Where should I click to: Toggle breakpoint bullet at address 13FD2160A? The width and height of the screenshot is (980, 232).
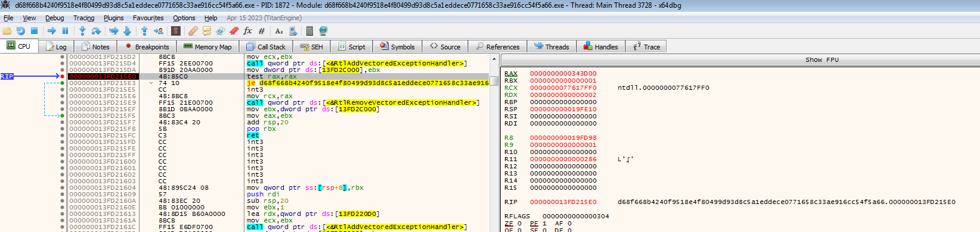(63, 201)
